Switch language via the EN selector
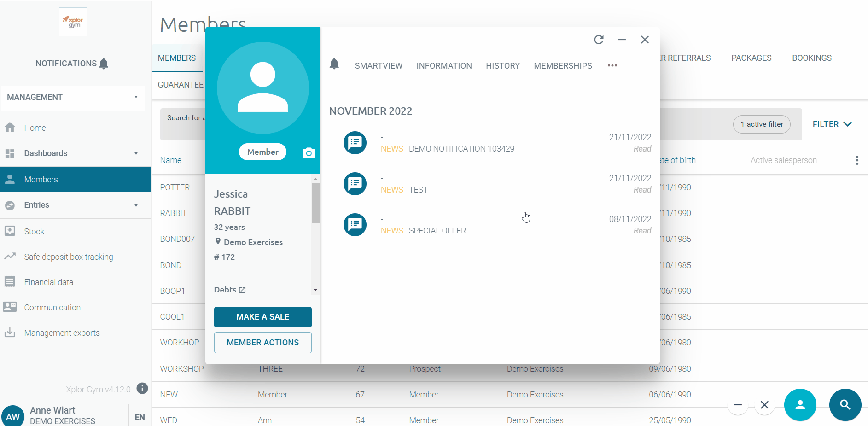 (x=140, y=417)
